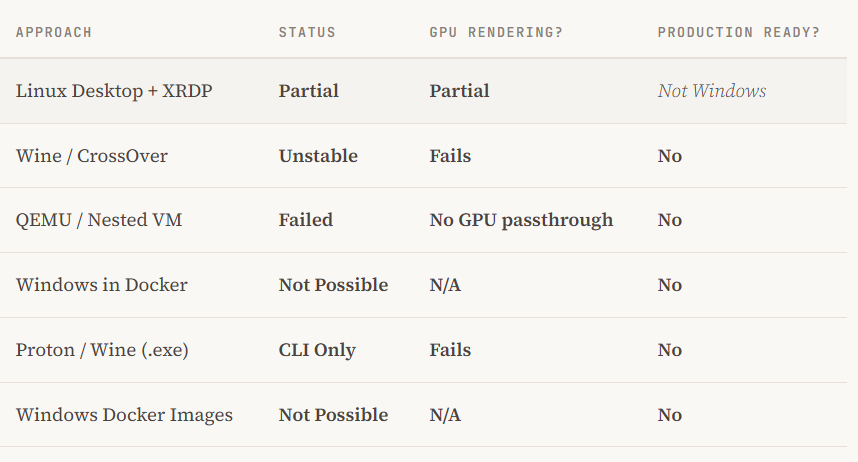Select the Windows Docker Images row label
Viewport: 858px width, 462px height.
(124, 415)
